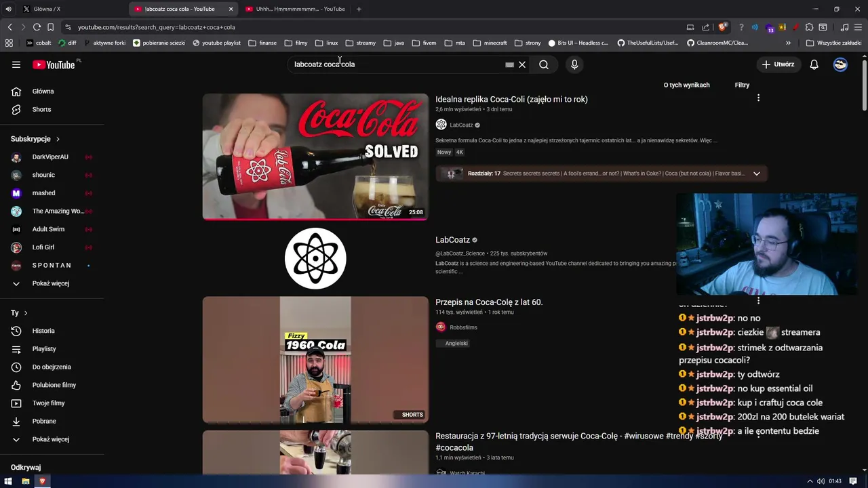Viewport: 868px width, 488px height.
Task: Click the magnifier search button
Action: (544, 64)
